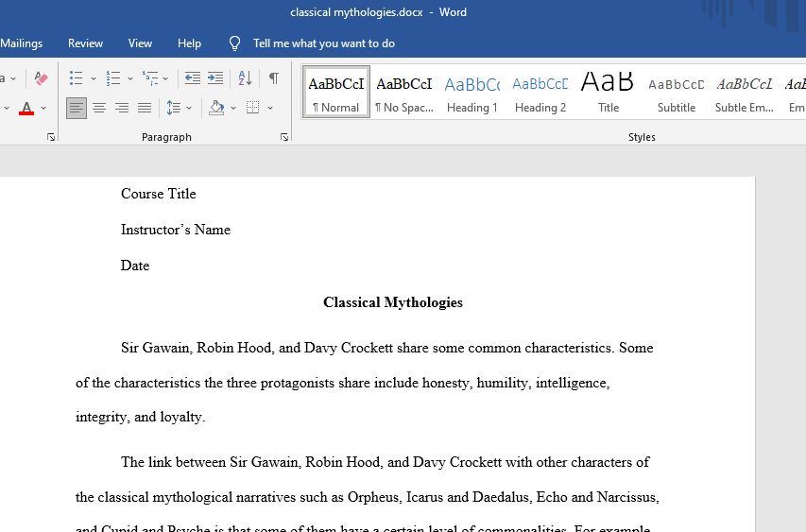Image resolution: width=806 pixels, height=532 pixels.
Task: Apply red font color with the A icon
Action: [26, 108]
